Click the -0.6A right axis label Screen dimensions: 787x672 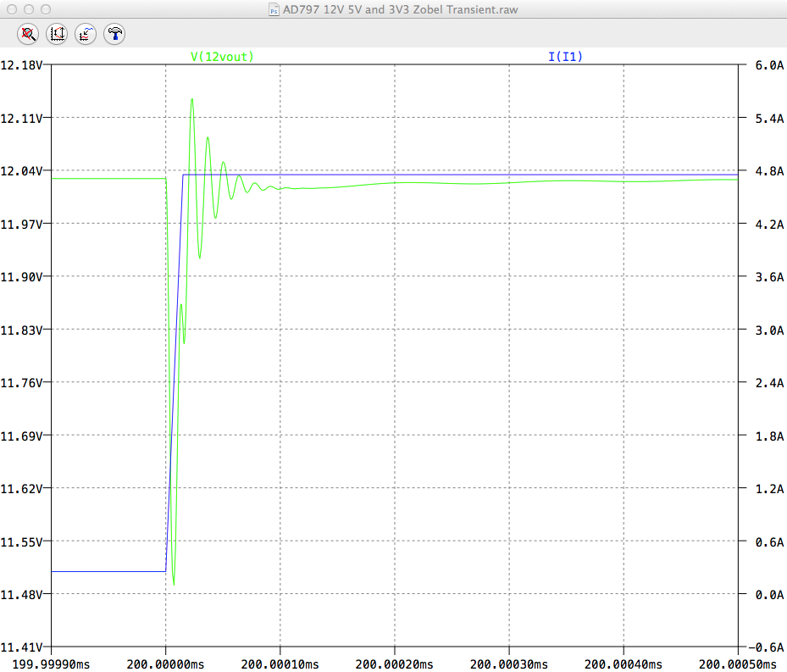766,647
